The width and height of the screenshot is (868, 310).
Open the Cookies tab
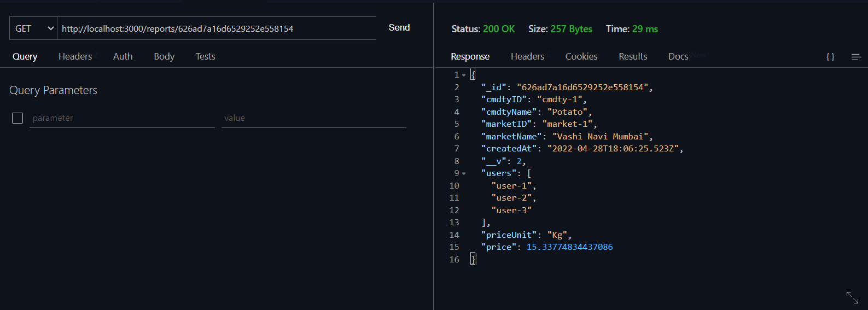[x=581, y=56]
